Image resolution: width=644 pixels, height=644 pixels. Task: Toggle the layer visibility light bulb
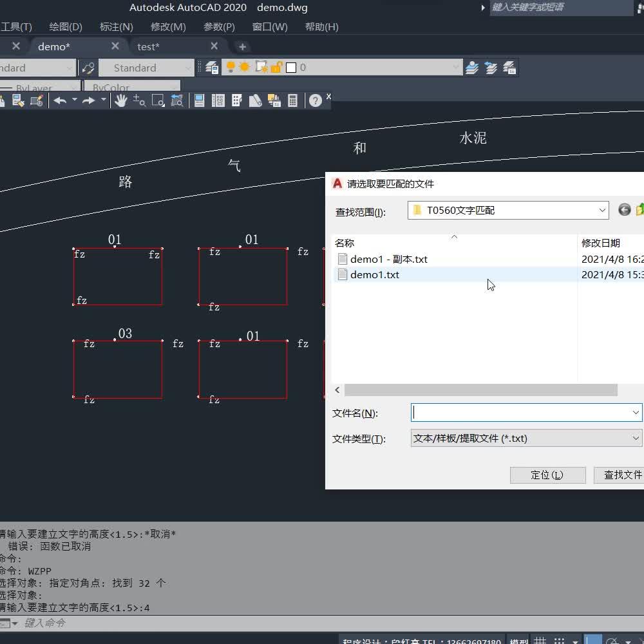[231, 67]
